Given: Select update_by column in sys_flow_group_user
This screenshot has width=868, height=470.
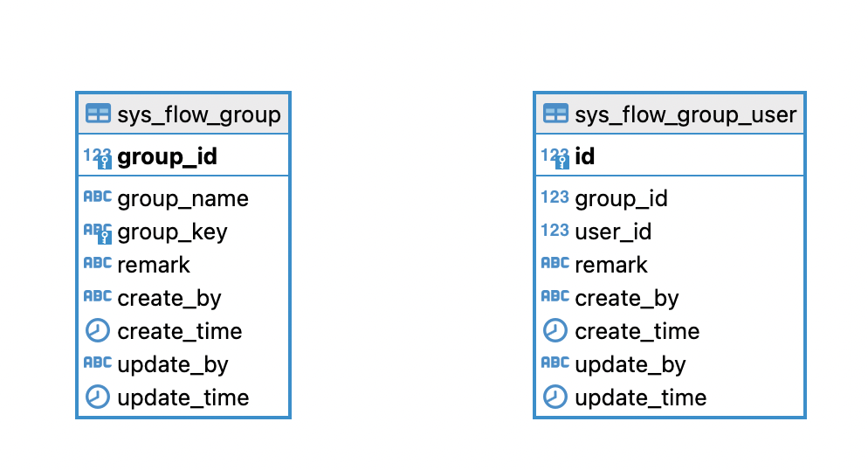Looking at the screenshot, I should 630,364.
